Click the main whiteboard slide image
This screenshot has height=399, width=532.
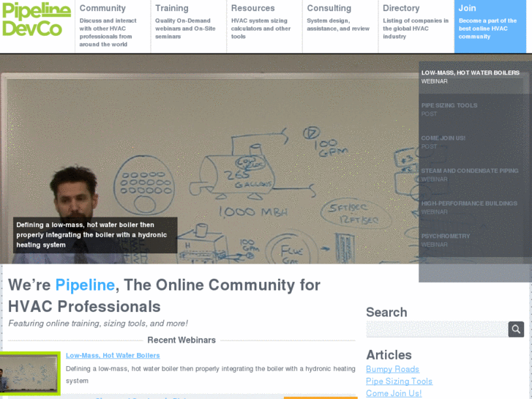pyautogui.click(x=209, y=159)
